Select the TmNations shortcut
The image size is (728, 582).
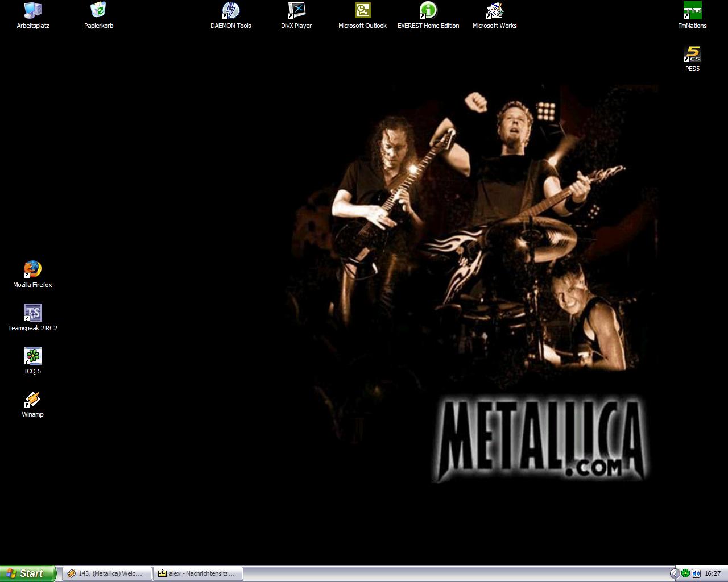(x=692, y=15)
